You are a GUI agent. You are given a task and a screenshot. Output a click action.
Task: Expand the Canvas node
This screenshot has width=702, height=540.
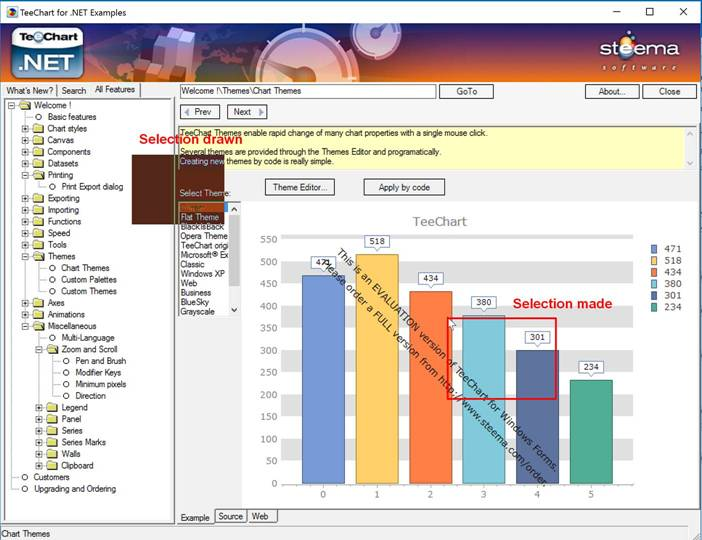pos(26,140)
